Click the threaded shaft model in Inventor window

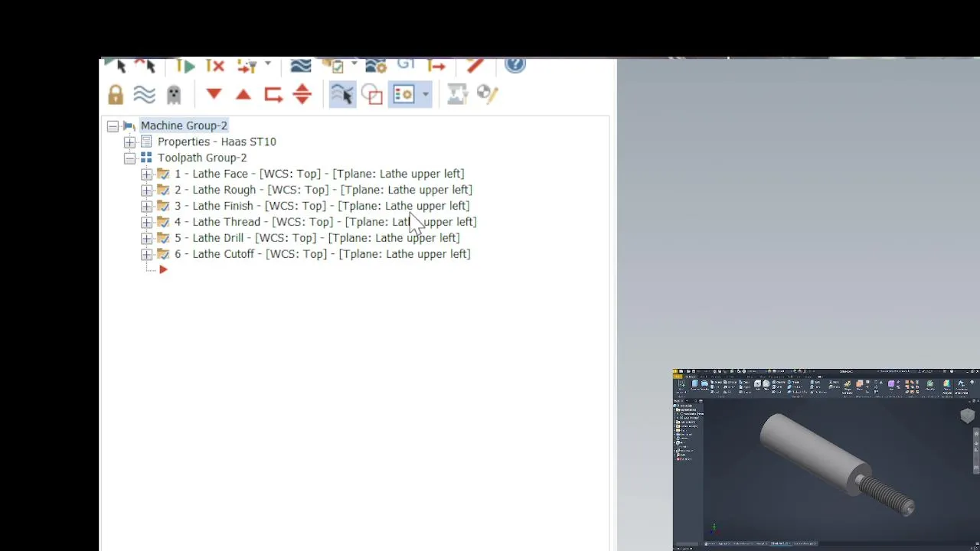coord(838,465)
